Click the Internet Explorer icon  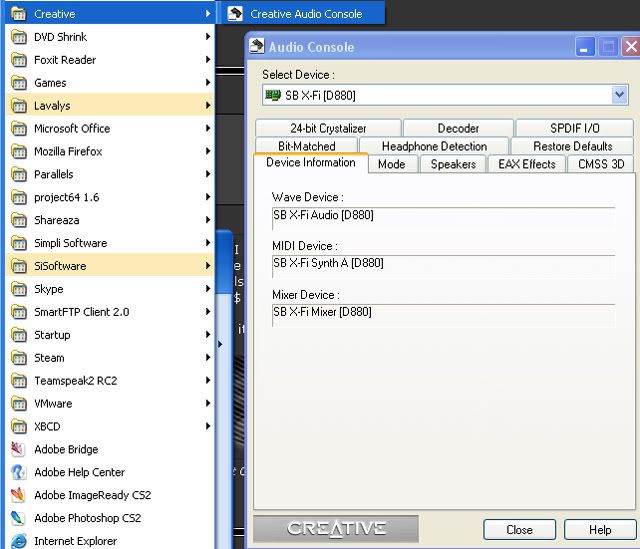click(x=18, y=541)
